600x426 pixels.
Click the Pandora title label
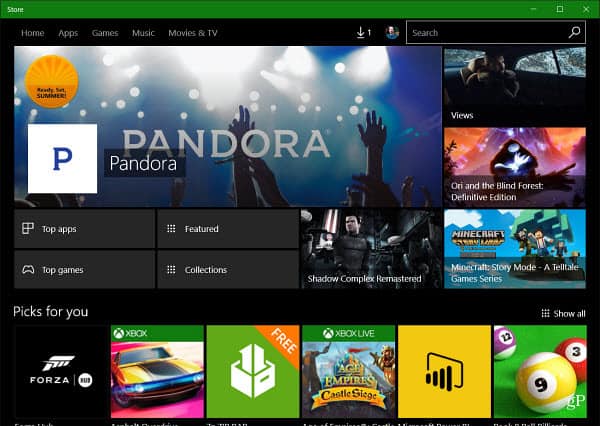point(143,163)
